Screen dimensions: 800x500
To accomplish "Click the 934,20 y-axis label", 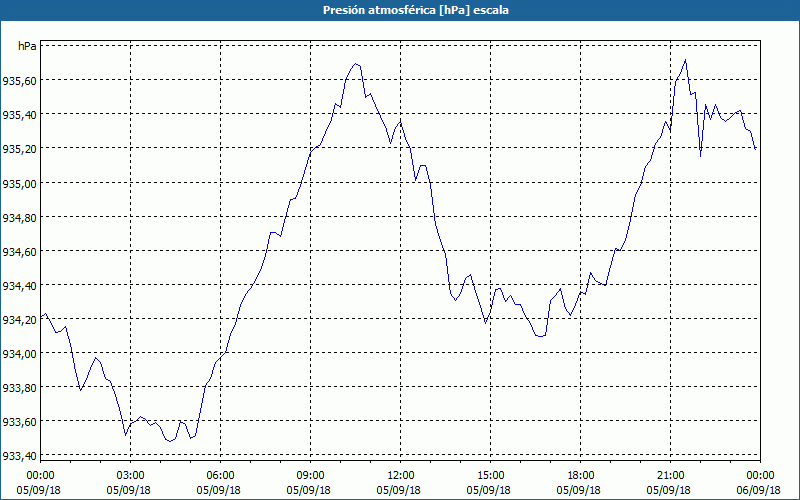I will click(19, 319).
